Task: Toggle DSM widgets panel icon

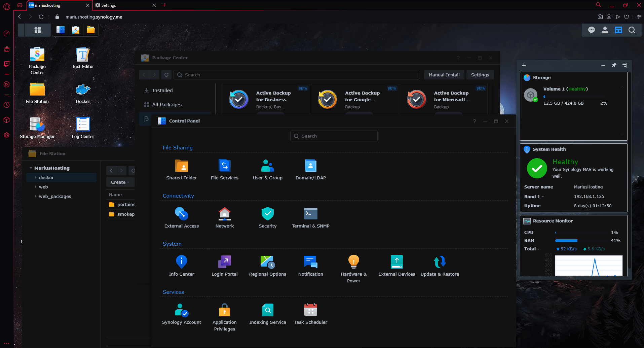Action: tap(618, 30)
